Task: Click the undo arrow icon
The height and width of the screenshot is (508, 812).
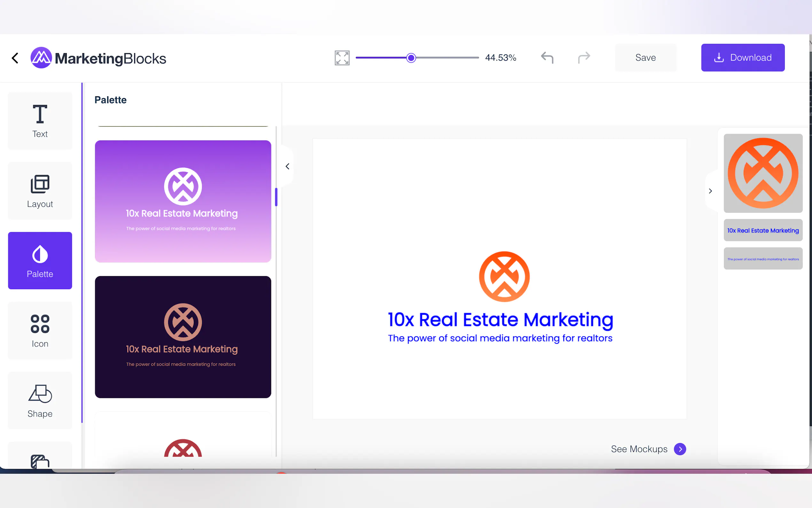Action: click(x=547, y=58)
